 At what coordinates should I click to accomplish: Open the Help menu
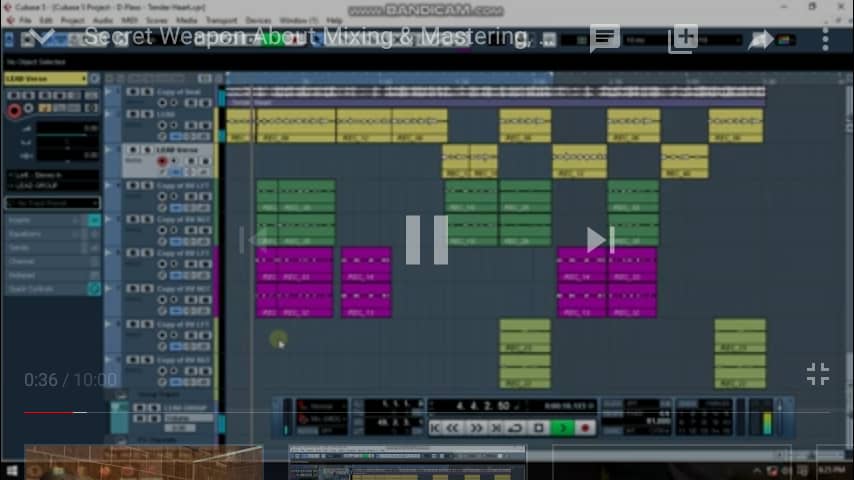334,20
